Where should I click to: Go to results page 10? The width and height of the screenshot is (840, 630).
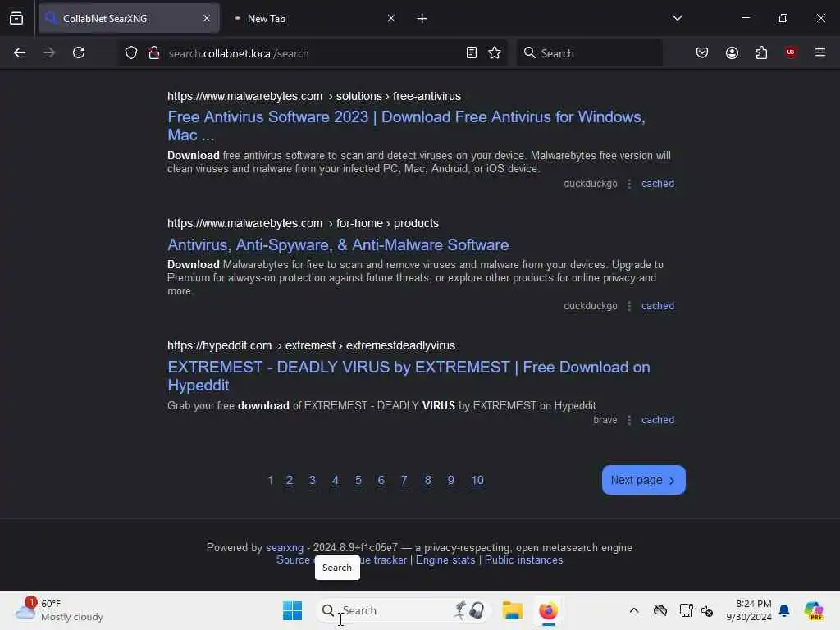click(x=477, y=481)
